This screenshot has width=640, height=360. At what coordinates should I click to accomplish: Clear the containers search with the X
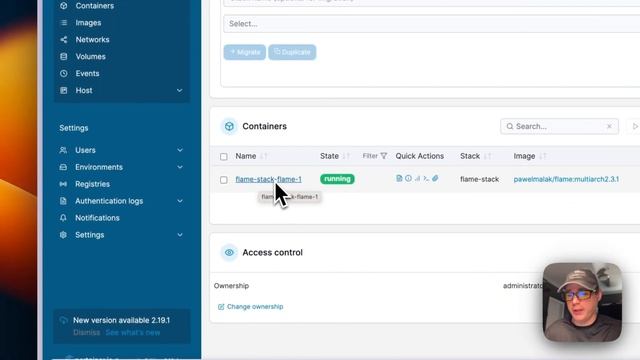click(609, 127)
